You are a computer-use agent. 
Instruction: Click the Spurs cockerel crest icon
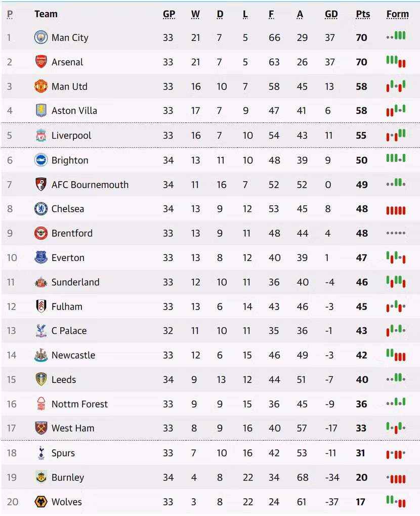coord(41,453)
